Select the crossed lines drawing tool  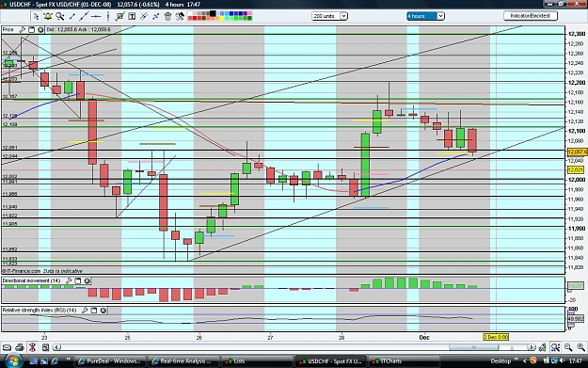[x=144, y=16]
